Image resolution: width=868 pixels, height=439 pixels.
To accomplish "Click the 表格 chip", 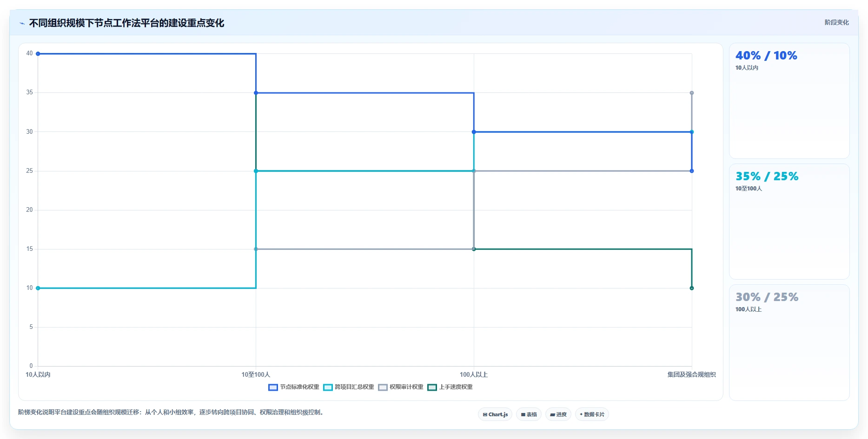I will click(x=529, y=414).
